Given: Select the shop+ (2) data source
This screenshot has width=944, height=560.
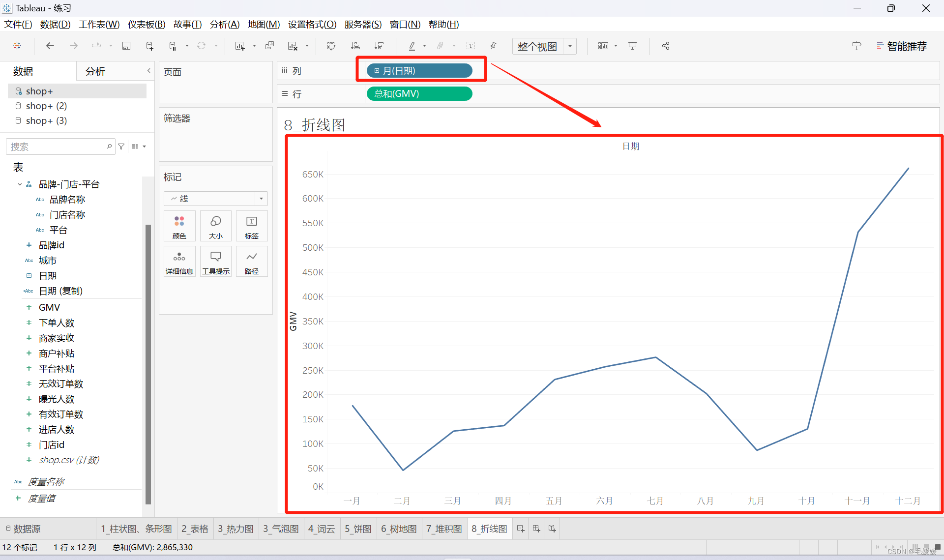Looking at the screenshot, I should click(x=46, y=106).
